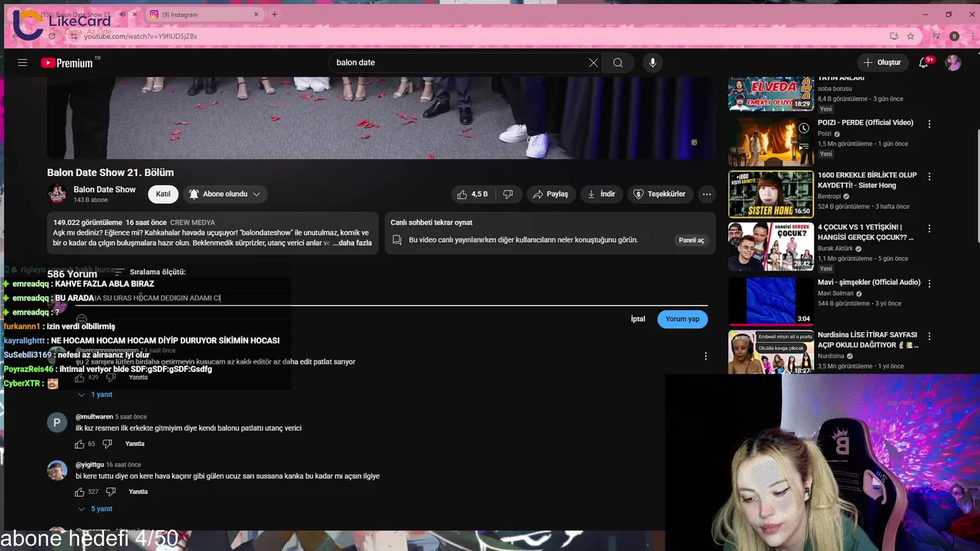Viewport: 980px width, 551px height.
Task: Open @multwaren commenter avatar
Action: point(57,423)
